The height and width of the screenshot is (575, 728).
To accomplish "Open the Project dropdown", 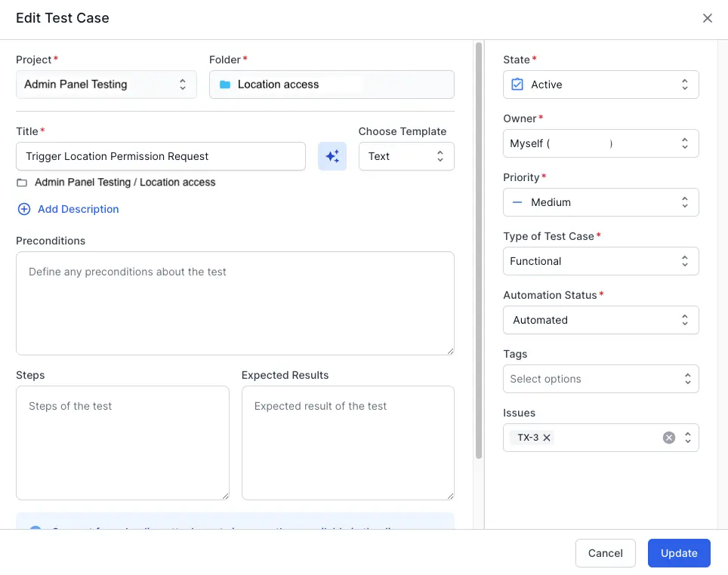I will coord(106,85).
